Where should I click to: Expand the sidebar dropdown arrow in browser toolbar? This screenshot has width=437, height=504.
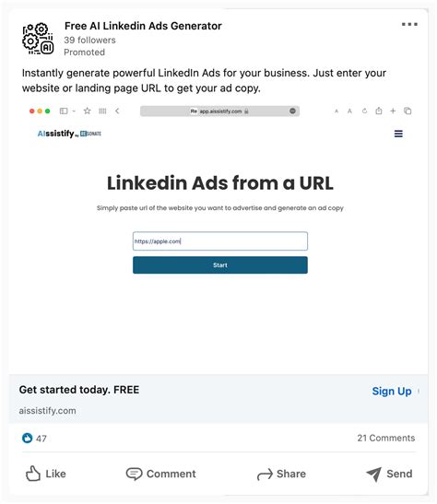point(74,111)
